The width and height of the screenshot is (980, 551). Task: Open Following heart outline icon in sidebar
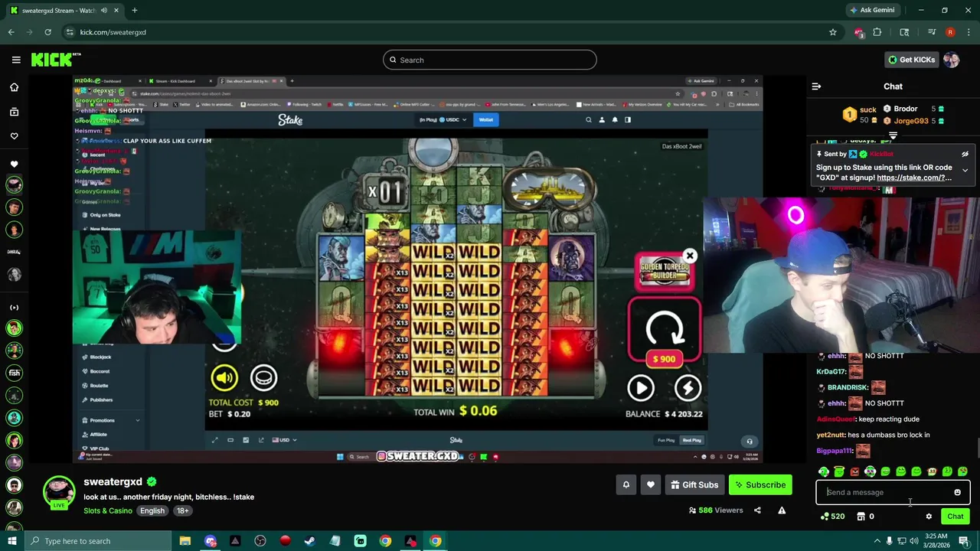pos(14,136)
